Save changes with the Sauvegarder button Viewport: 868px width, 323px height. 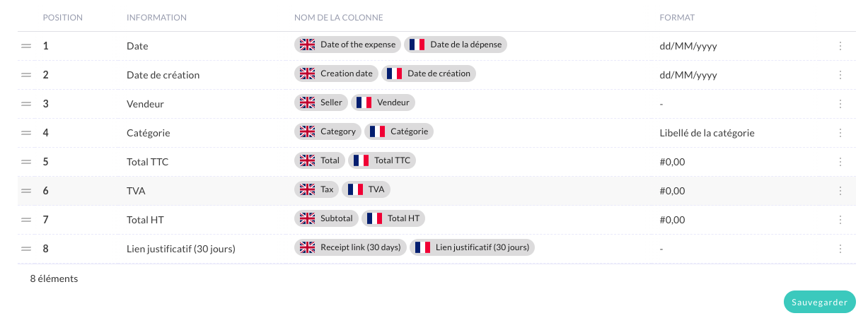click(x=820, y=303)
